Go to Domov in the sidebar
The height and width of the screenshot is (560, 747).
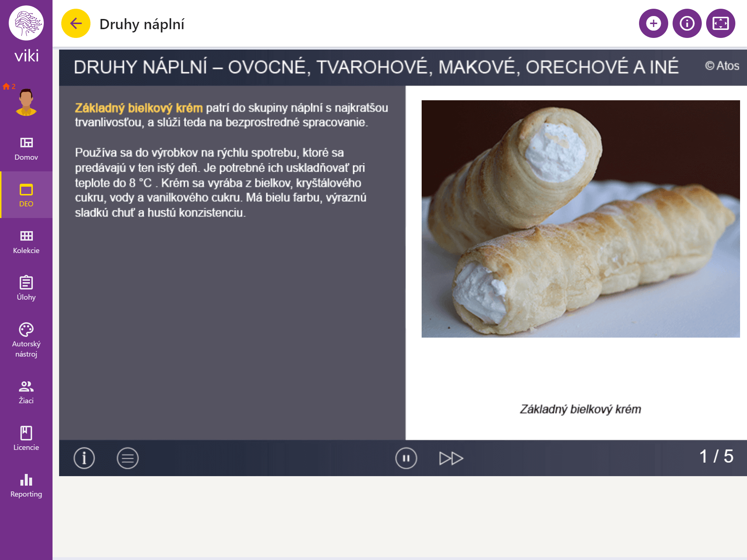[x=26, y=148]
